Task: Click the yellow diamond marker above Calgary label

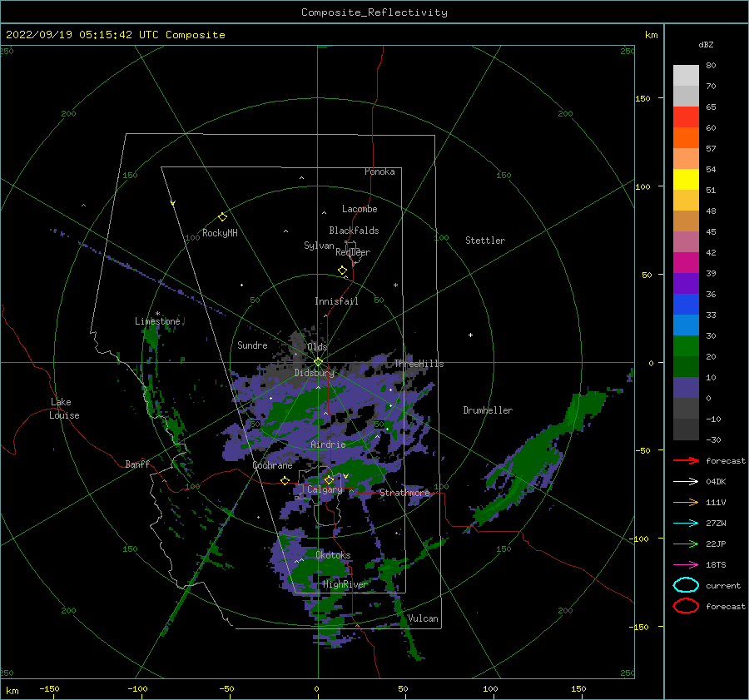Action: coord(329,479)
